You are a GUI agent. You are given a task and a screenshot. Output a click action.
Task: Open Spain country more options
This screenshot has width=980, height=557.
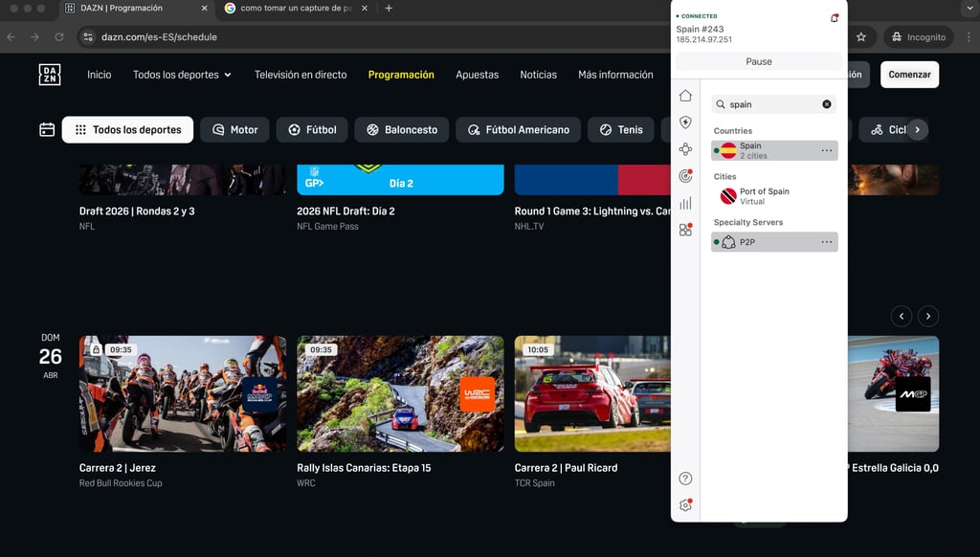[x=826, y=150]
